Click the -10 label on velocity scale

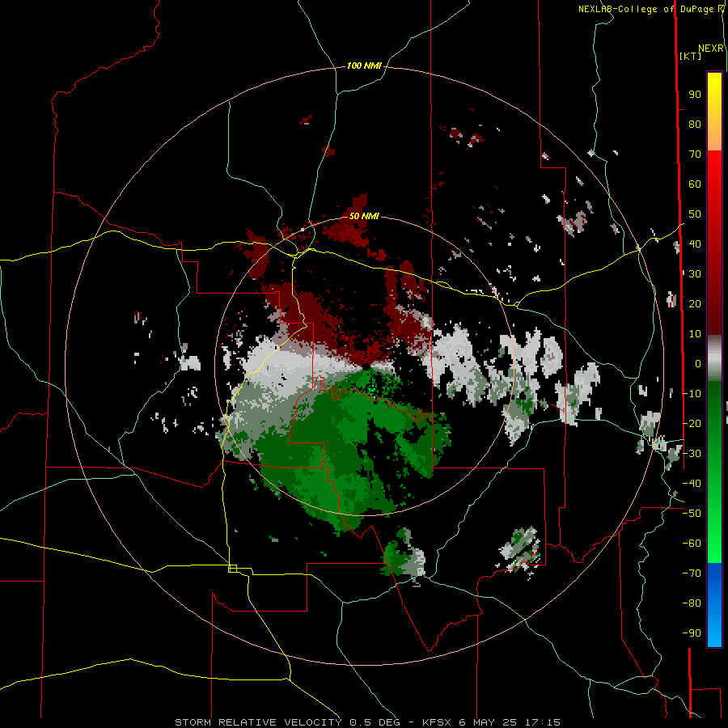click(x=692, y=394)
